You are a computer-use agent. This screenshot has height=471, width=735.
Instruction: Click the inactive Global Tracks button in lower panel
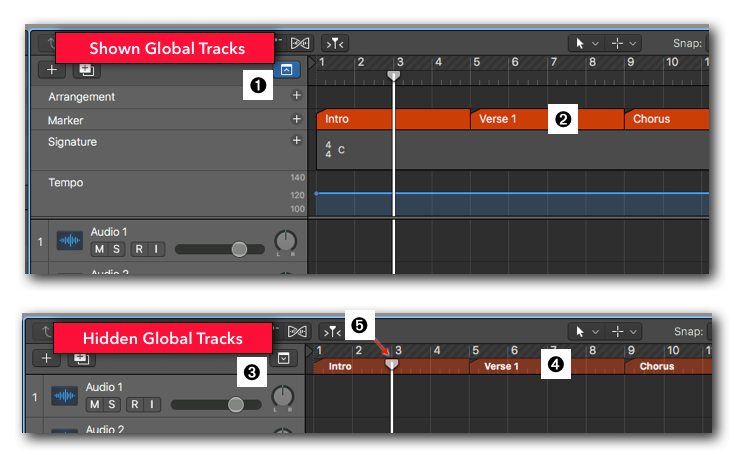(x=285, y=358)
